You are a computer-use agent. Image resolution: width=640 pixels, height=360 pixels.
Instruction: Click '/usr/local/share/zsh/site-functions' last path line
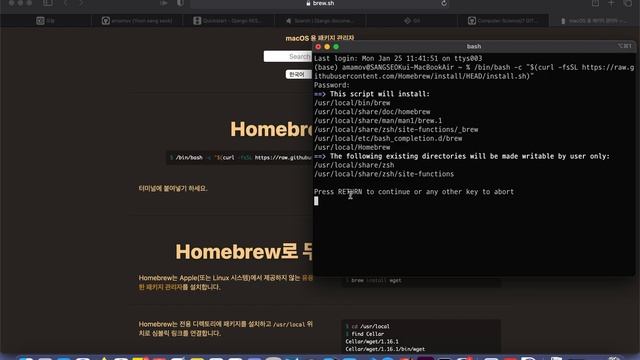pyautogui.click(x=384, y=174)
